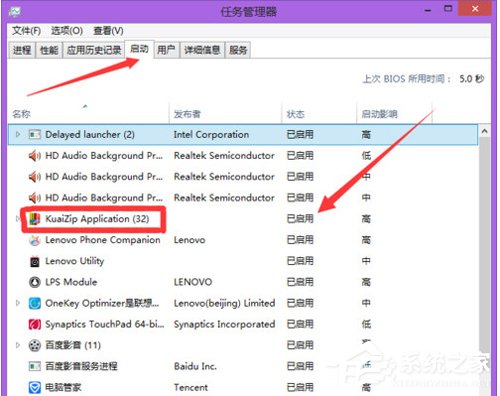Click the Delayed launcher row icon

35,134
